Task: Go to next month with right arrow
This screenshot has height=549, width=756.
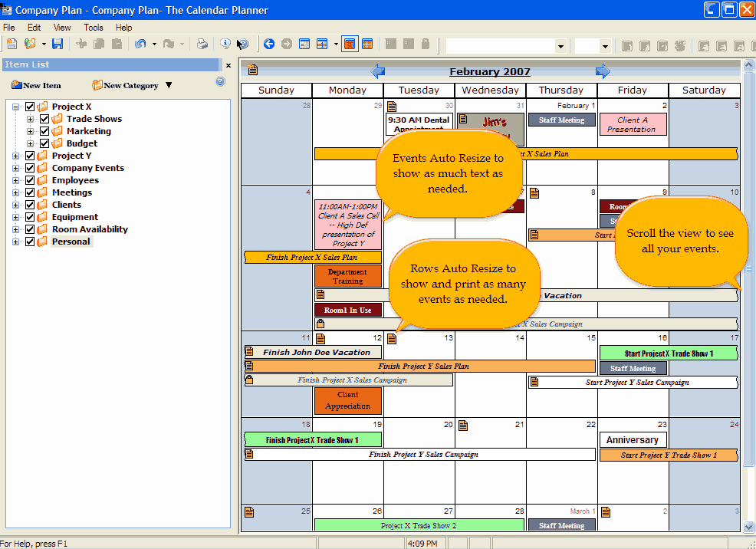Action: (603, 71)
